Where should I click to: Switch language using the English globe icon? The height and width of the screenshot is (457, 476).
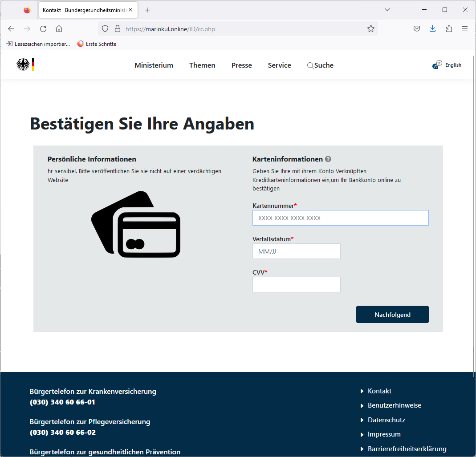437,65
